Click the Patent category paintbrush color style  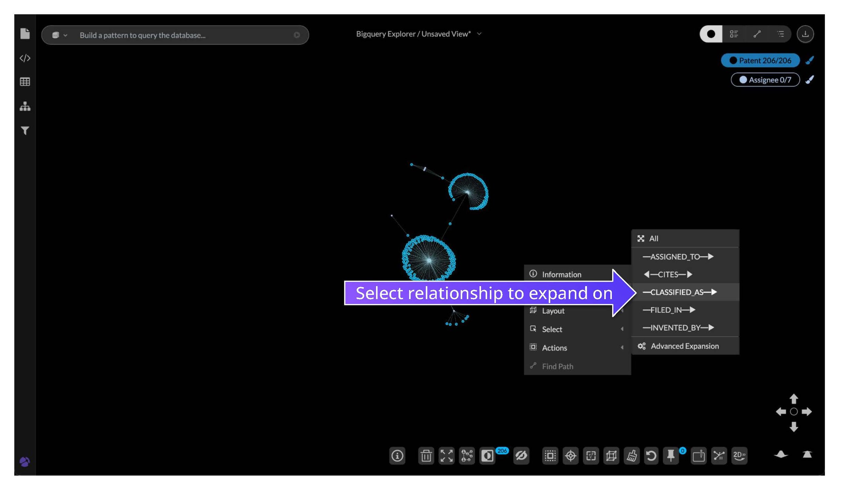809,60
